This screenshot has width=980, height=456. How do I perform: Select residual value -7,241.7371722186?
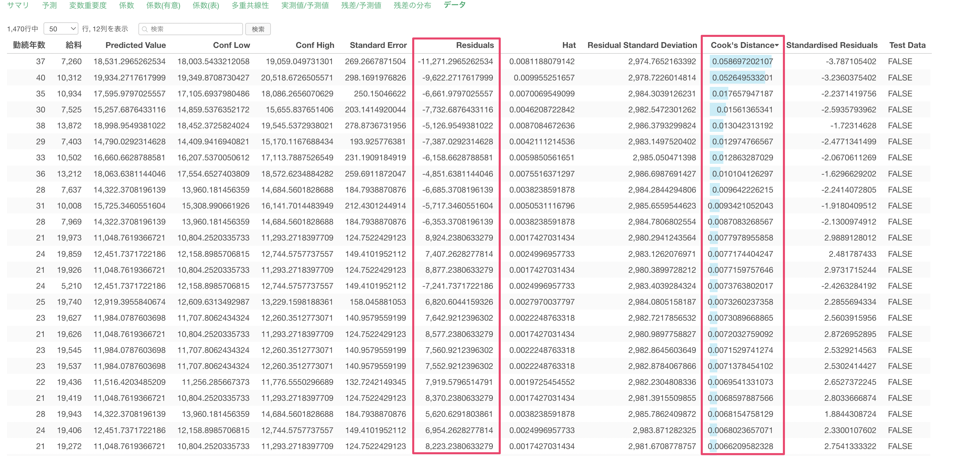coord(457,286)
